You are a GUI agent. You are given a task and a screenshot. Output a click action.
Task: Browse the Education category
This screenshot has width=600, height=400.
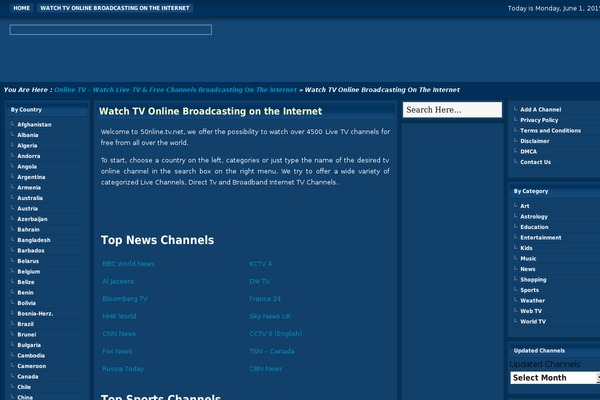click(534, 227)
